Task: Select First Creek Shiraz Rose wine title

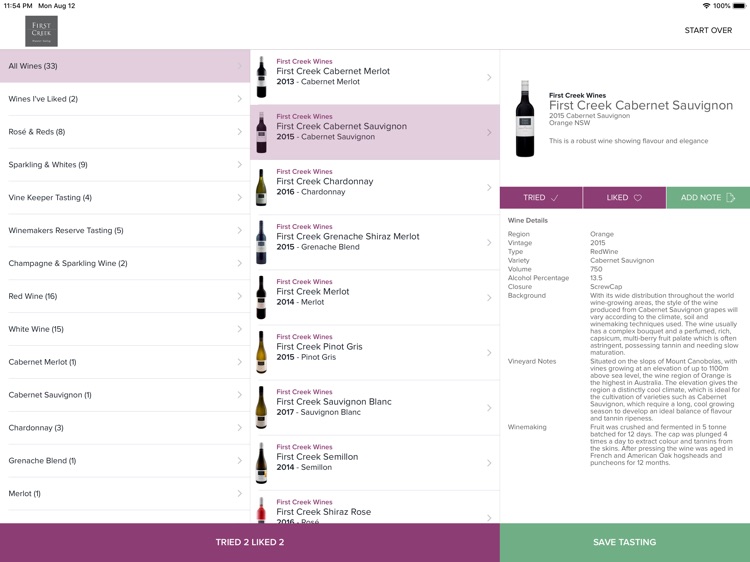Action: [x=324, y=512]
